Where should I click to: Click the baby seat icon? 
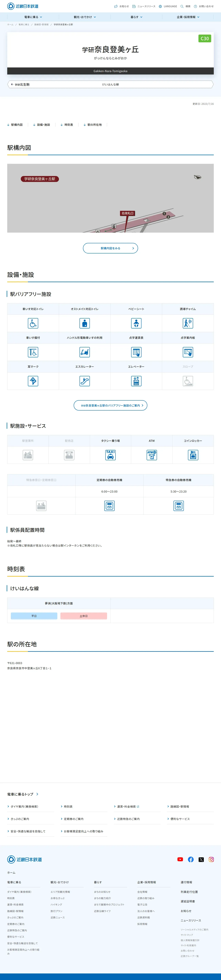tap(136, 323)
